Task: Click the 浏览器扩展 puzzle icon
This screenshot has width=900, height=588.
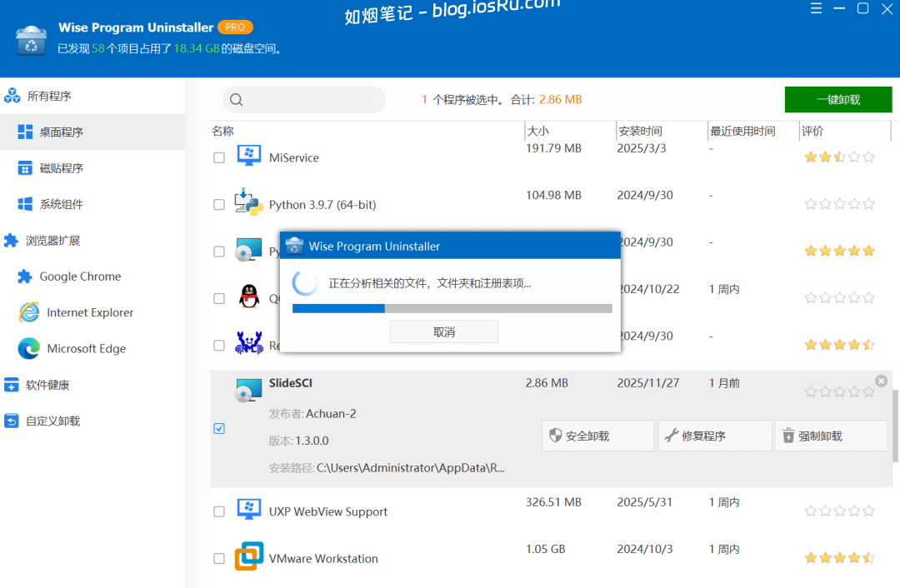Action: [12, 240]
